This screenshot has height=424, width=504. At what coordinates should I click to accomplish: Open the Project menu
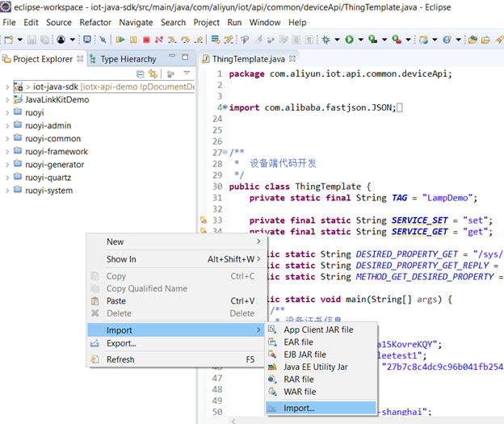206,23
